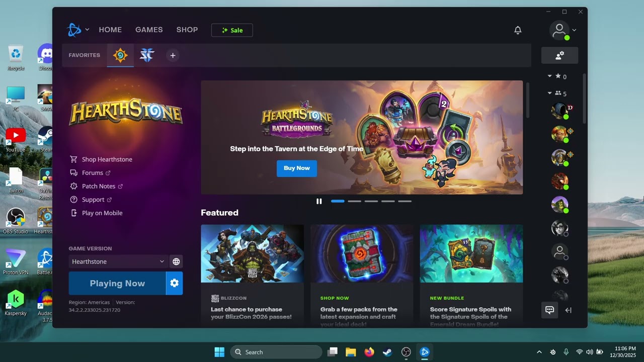Select the offline friend with the default silhouette avatar
Screen dimensions: 644x362
pos(559,251)
